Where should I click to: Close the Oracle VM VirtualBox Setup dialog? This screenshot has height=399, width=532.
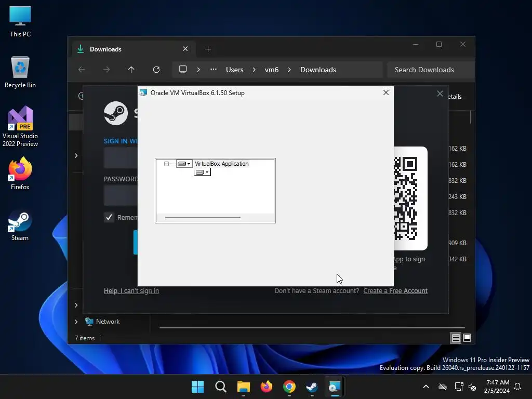click(x=386, y=92)
